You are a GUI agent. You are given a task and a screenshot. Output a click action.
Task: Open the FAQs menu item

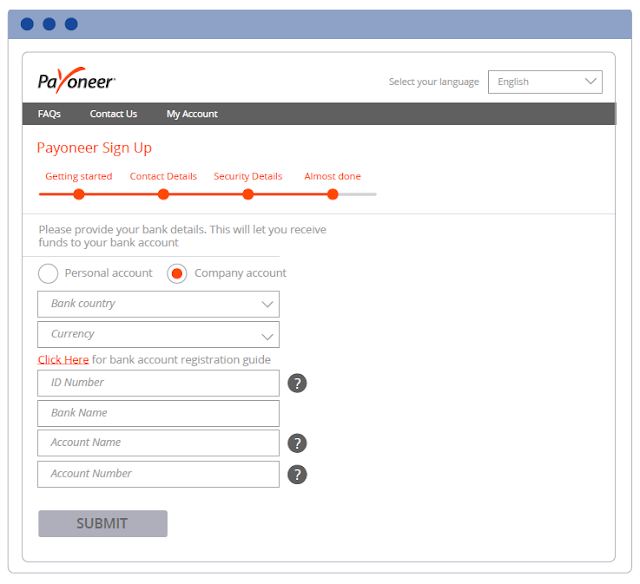49,114
